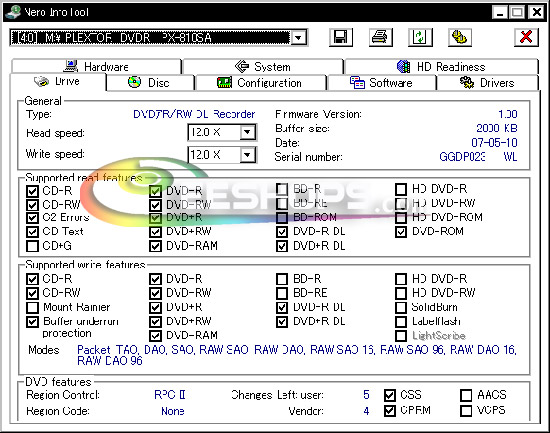
Task: Open the drive selection dropdown arrow
Action: point(299,38)
